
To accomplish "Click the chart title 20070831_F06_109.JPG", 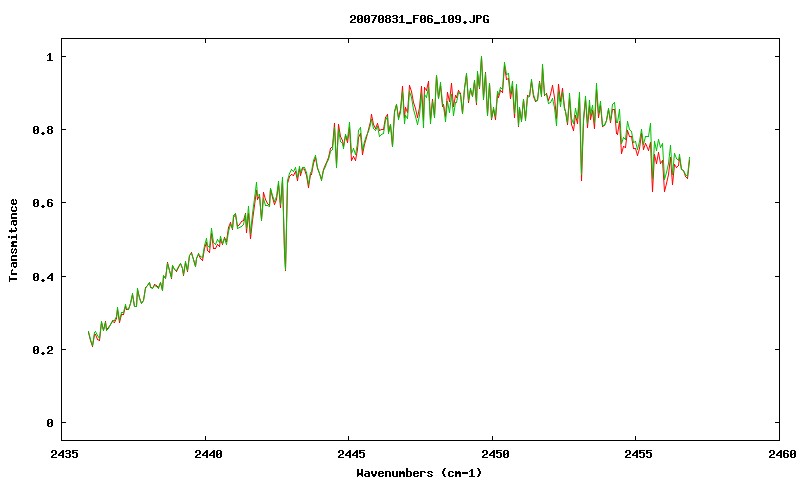I will [x=419, y=19].
